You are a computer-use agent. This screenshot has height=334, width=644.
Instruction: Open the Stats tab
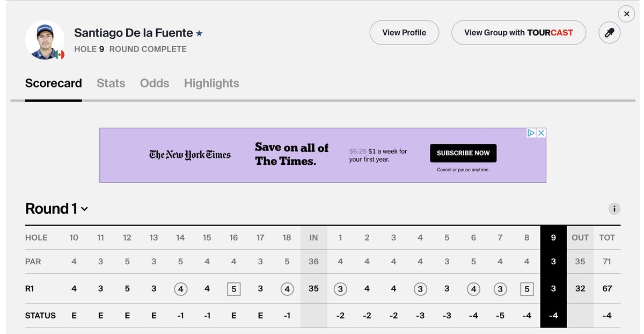pos(111,83)
